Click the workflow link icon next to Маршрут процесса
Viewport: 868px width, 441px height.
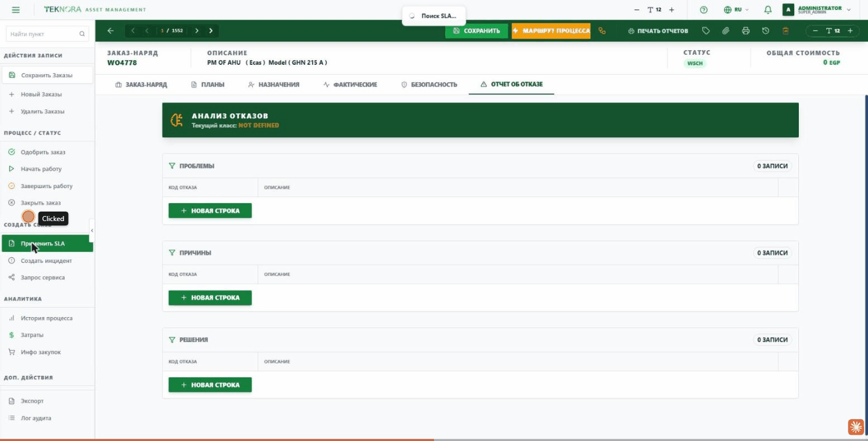pos(602,31)
